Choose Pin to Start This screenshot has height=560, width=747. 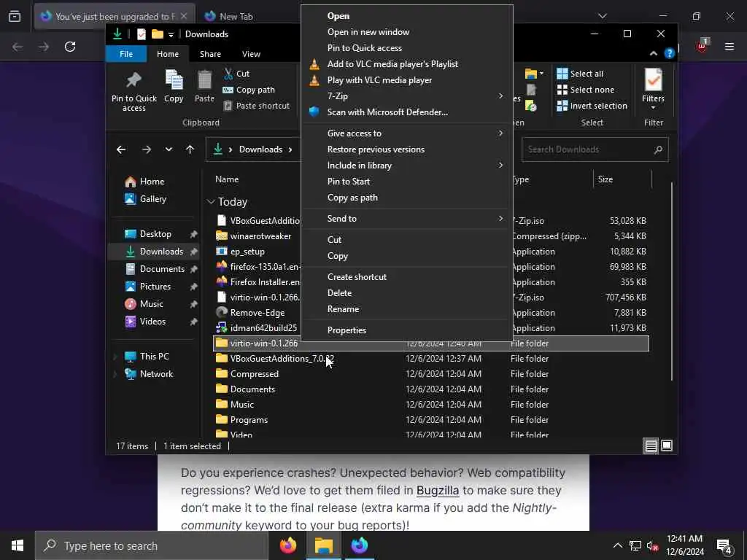click(x=407, y=182)
